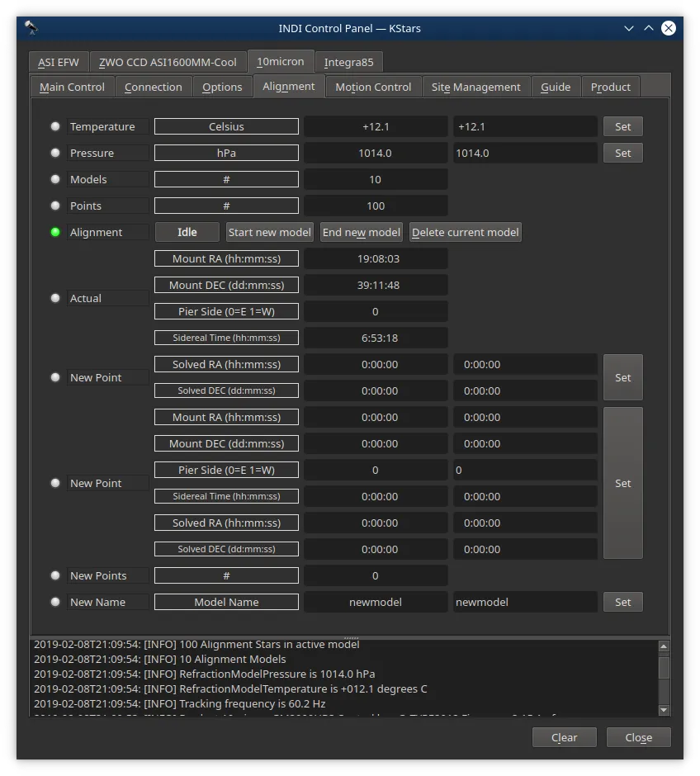The image size is (700, 776).
Task: Click the New Name status indicator light
Action: (55, 602)
